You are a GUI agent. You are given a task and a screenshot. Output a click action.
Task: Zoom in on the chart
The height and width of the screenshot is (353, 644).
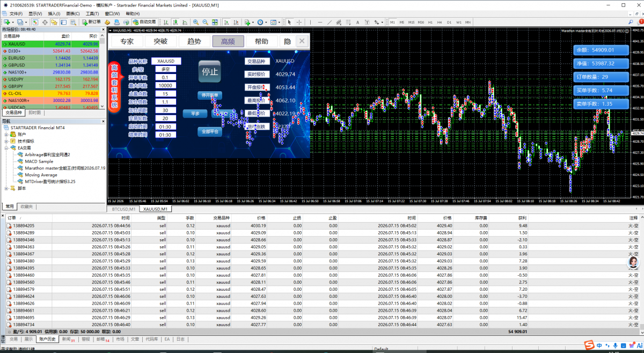[195, 22]
